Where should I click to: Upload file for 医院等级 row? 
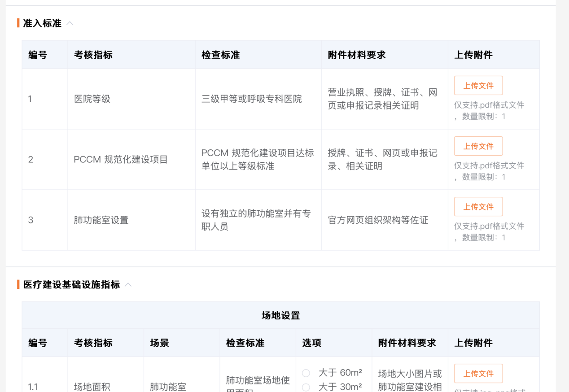click(x=478, y=86)
